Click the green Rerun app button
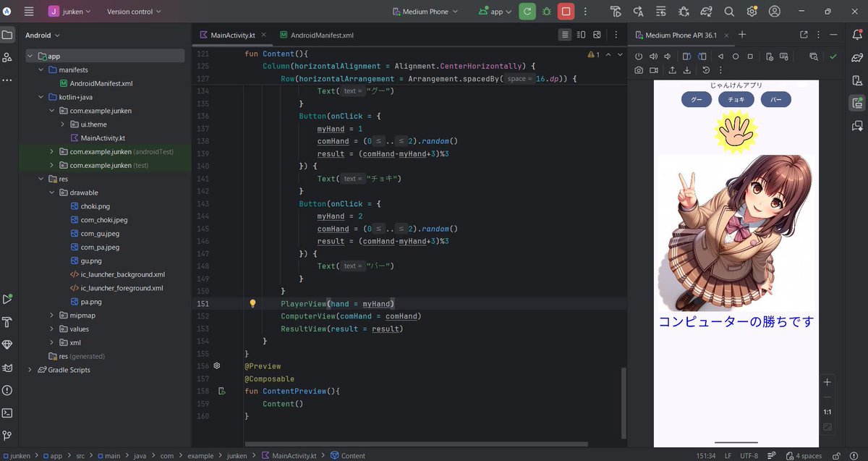This screenshot has width=868, height=461. (x=527, y=11)
